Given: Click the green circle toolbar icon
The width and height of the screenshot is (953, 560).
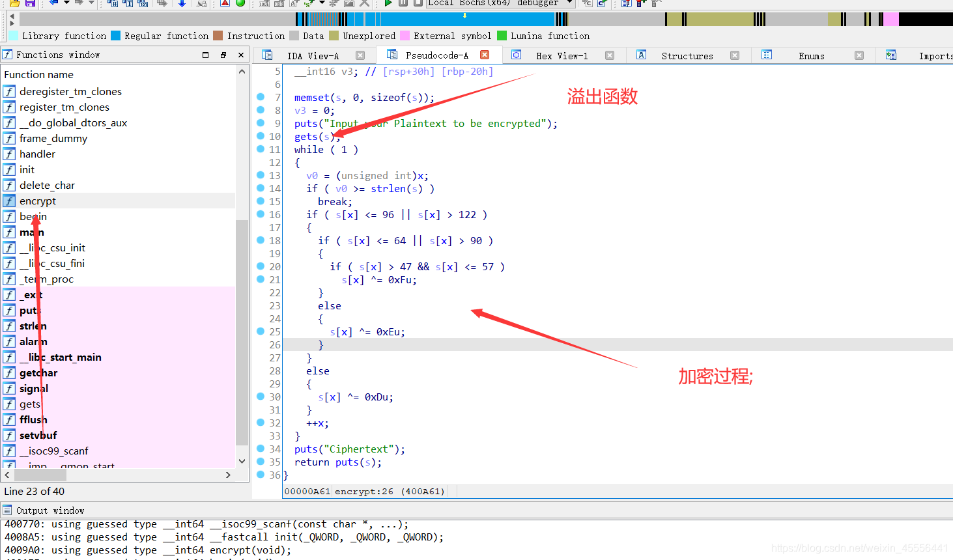Looking at the screenshot, I should coord(240,3).
